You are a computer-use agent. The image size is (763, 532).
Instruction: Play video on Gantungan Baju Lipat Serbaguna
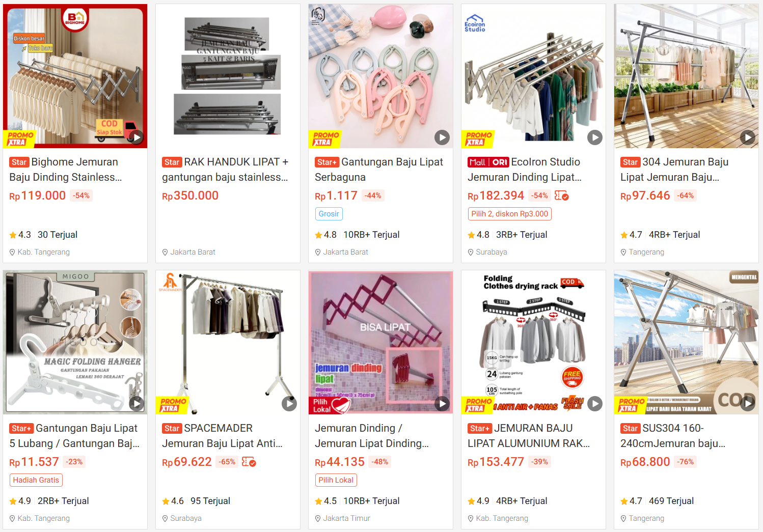coord(442,137)
